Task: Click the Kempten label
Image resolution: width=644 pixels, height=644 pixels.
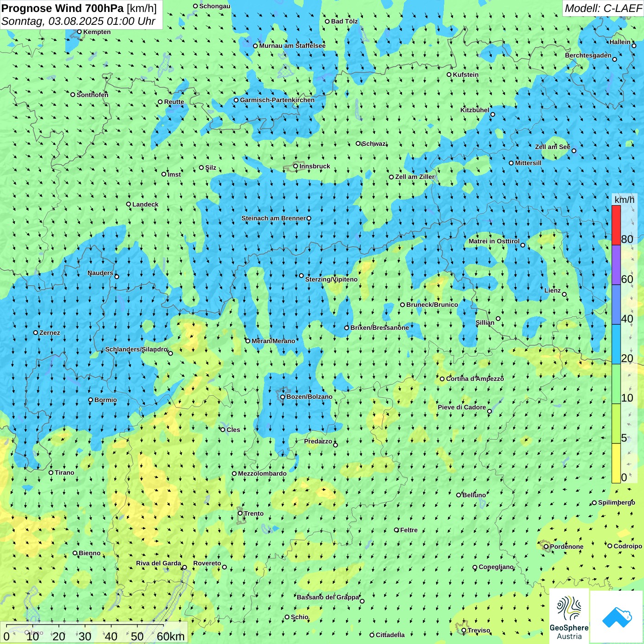Action: coord(97,32)
